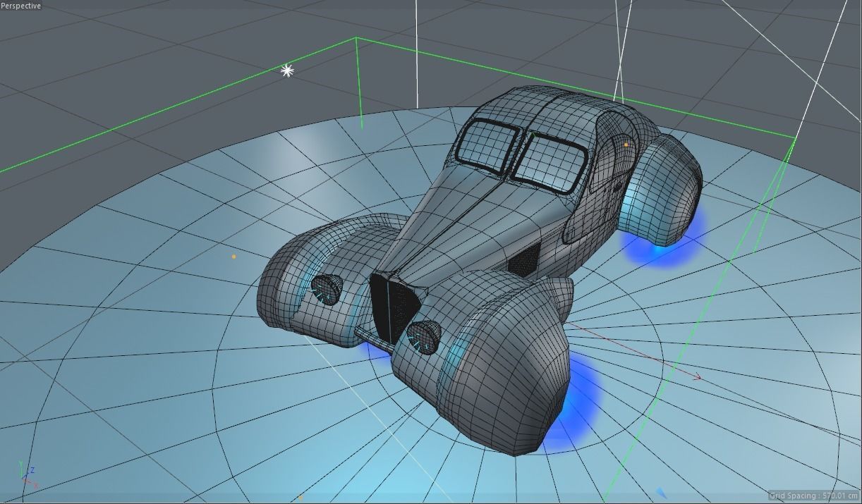The image size is (862, 504).
Task: Click the orange point on the floor disc
Action: click(x=233, y=257)
